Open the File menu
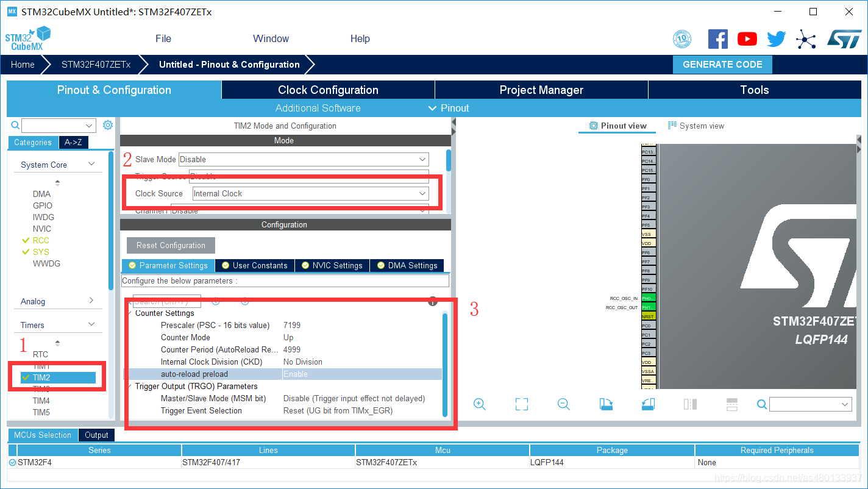Image resolution: width=868 pixels, height=489 pixels. point(163,38)
